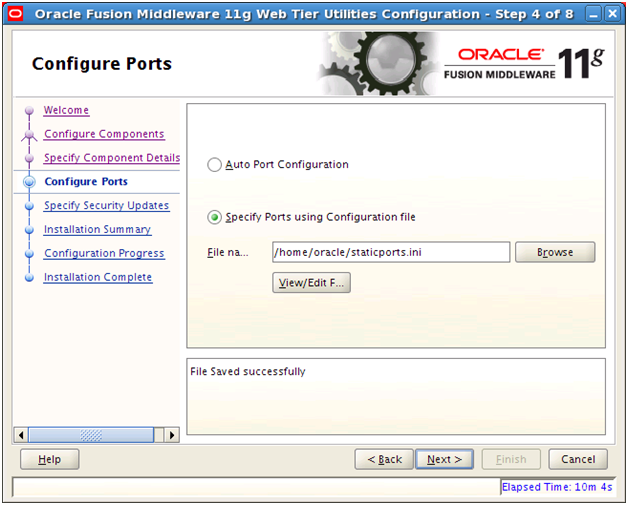Screen dimensions: 628x505
Task: Select Auto Port Configuration radio button
Action: (x=214, y=165)
